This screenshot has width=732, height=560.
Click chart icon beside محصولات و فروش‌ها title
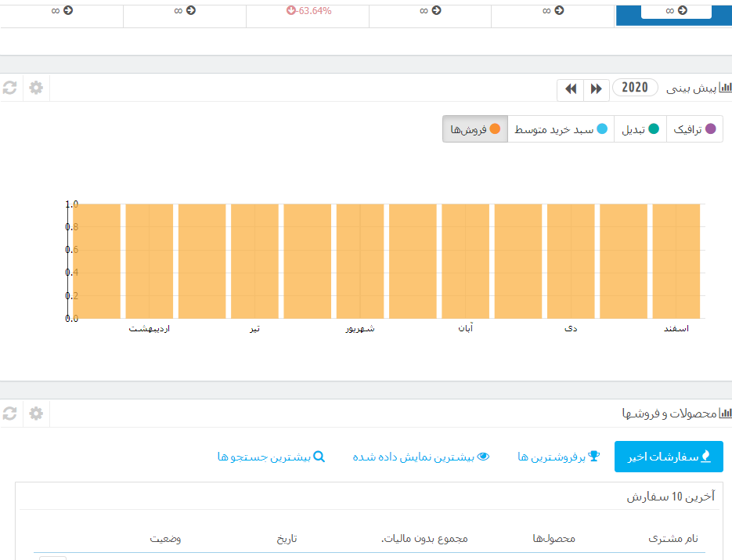click(726, 413)
